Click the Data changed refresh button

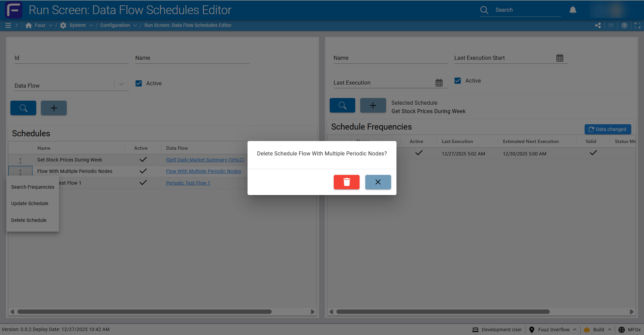tap(607, 129)
